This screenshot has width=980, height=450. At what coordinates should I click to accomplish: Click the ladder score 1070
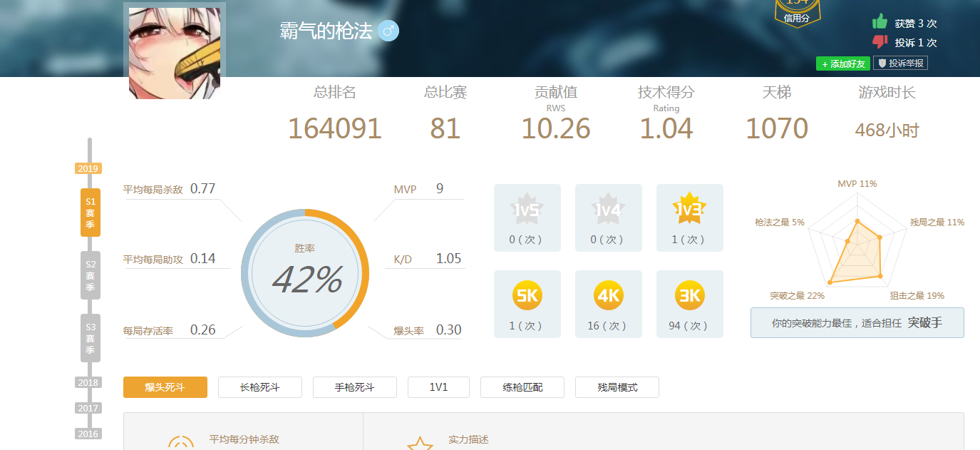[777, 128]
